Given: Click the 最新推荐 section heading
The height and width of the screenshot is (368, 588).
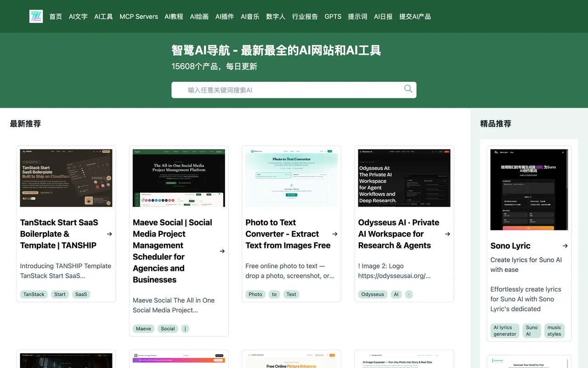Looking at the screenshot, I should click(25, 124).
